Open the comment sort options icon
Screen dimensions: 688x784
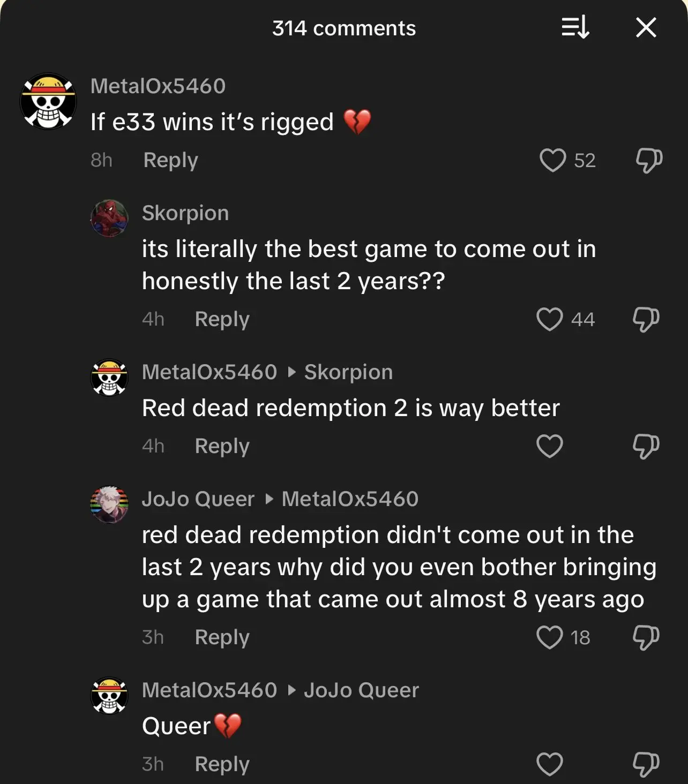click(x=575, y=27)
